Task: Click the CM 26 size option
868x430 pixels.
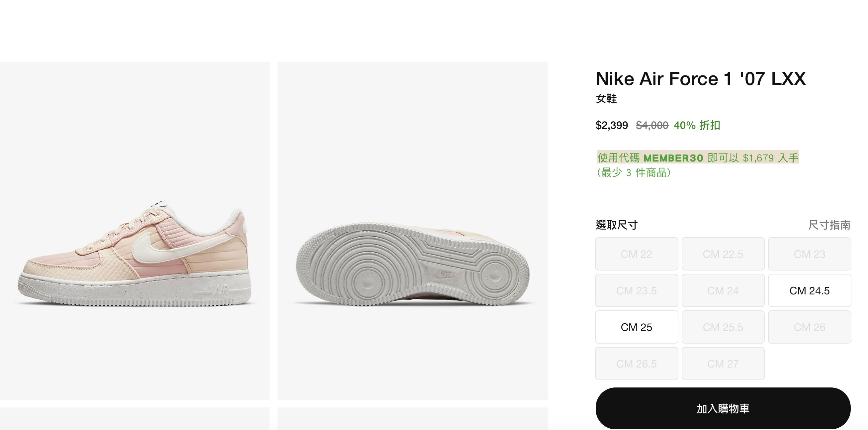Action: [810, 327]
